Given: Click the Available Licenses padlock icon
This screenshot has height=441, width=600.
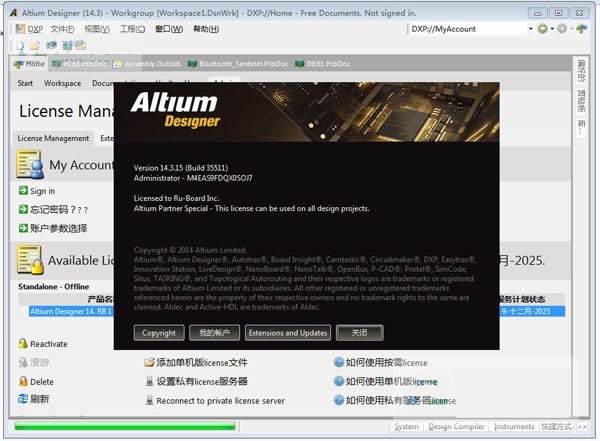Looking at the screenshot, I should (30, 260).
